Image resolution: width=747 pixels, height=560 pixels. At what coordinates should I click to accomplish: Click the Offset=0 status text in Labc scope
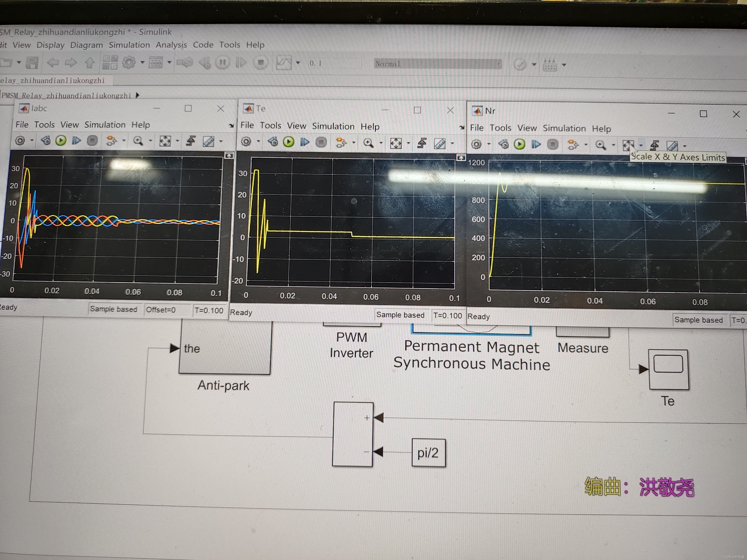pyautogui.click(x=161, y=310)
